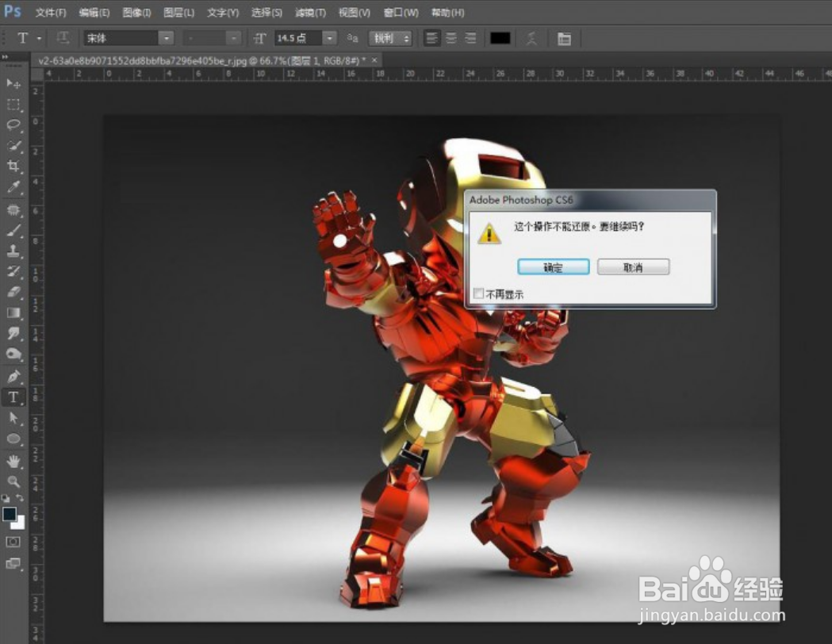
Task: Reset default foreground and background colors
Action: [6, 498]
